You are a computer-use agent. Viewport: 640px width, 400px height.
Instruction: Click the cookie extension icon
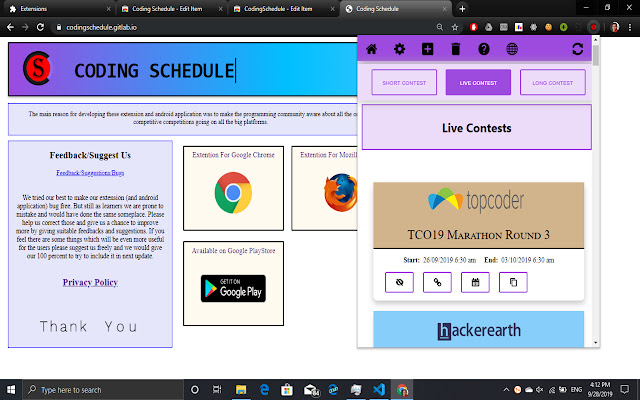(x=549, y=27)
